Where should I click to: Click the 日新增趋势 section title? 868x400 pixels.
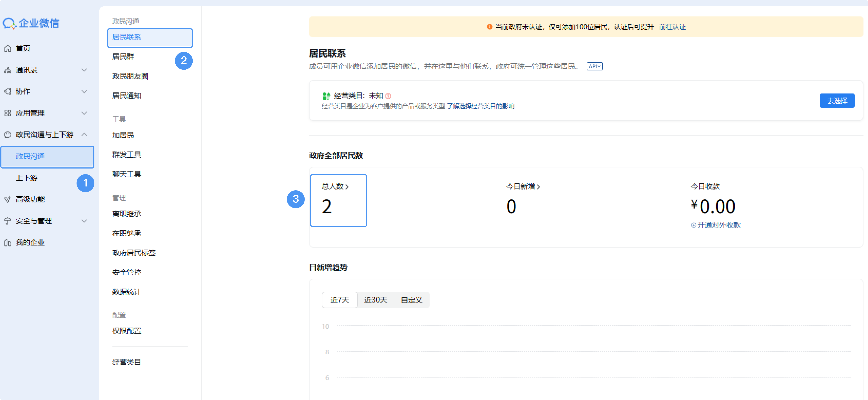click(x=328, y=268)
